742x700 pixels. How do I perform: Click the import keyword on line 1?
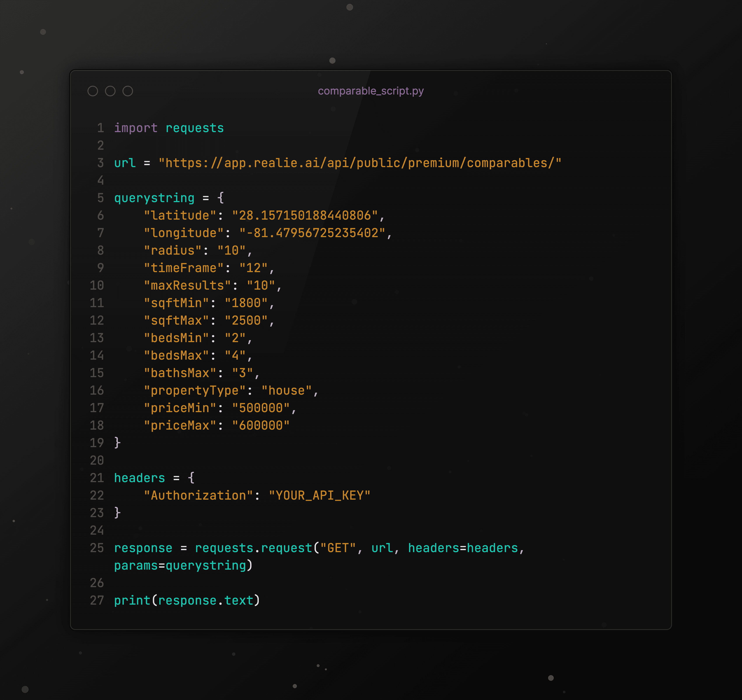136,128
